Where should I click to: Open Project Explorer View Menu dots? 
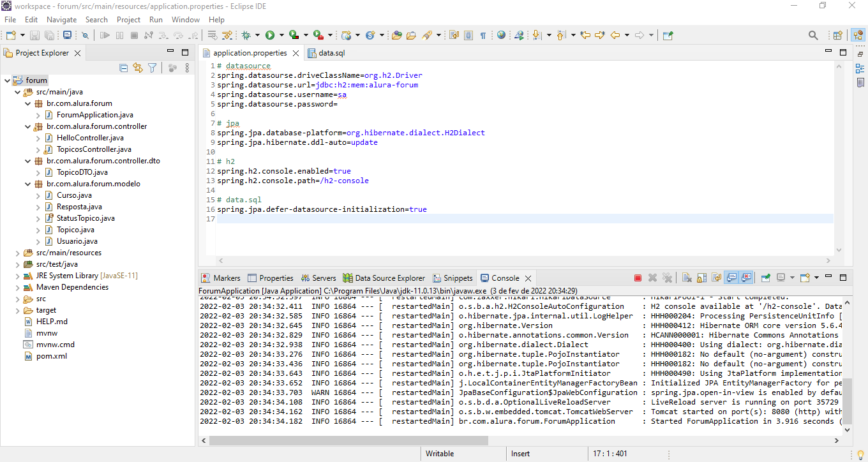click(x=187, y=68)
